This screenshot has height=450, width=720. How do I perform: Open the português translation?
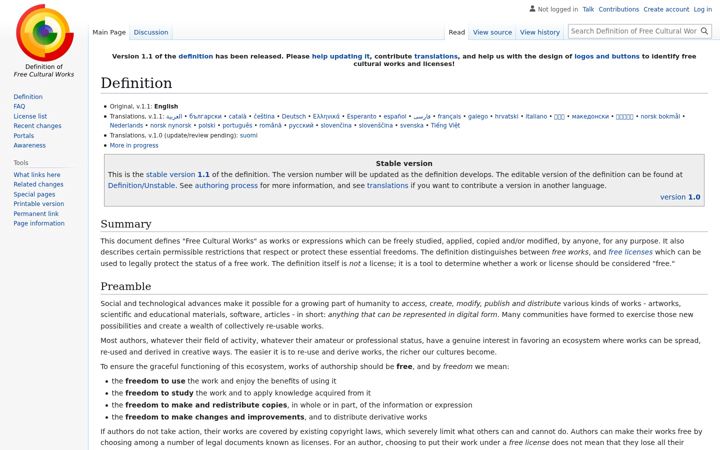click(x=237, y=125)
